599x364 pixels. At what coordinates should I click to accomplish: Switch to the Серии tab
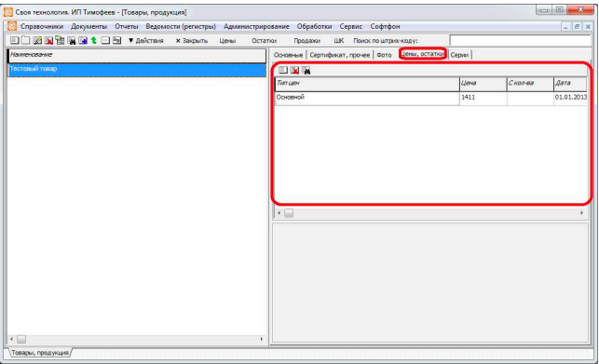pyautogui.click(x=459, y=55)
